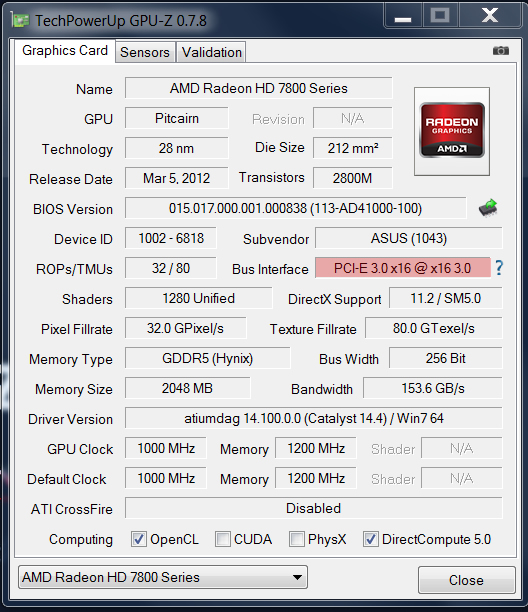
Task: Click the Subvendor value ASUS (1043)
Action: [x=409, y=238]
